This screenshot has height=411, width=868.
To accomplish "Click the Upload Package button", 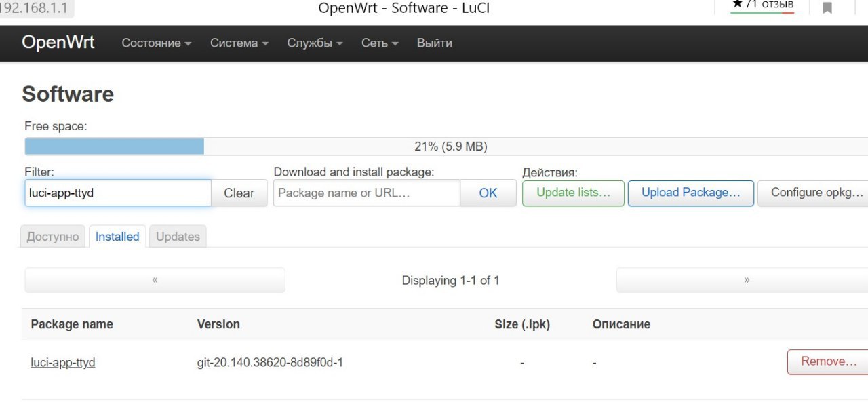I will [691, 193].
